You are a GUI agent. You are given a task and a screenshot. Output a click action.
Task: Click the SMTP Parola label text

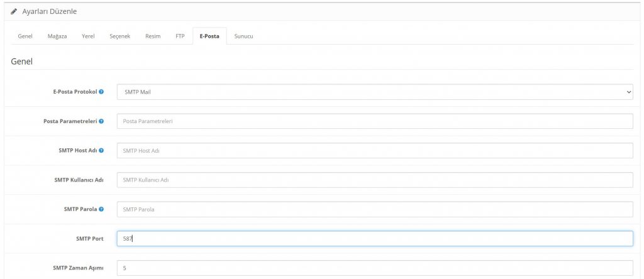coord(80,209)
